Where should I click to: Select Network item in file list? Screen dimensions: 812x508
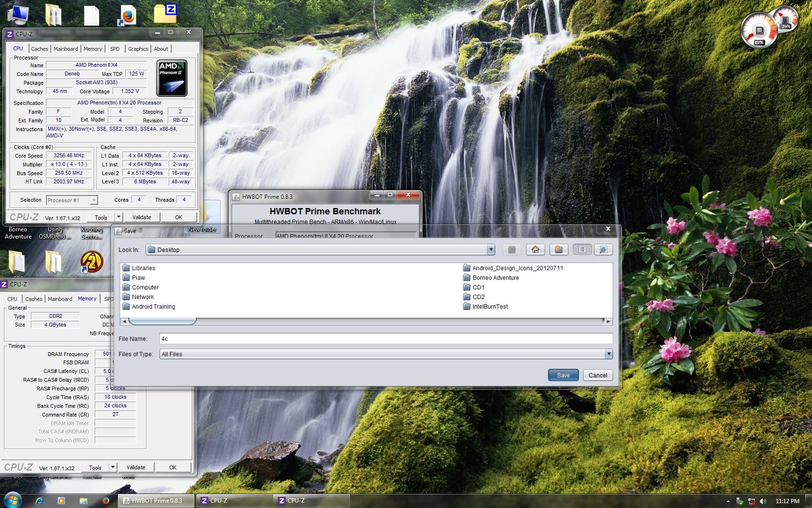pyautogui.click(x=138, y=297)
